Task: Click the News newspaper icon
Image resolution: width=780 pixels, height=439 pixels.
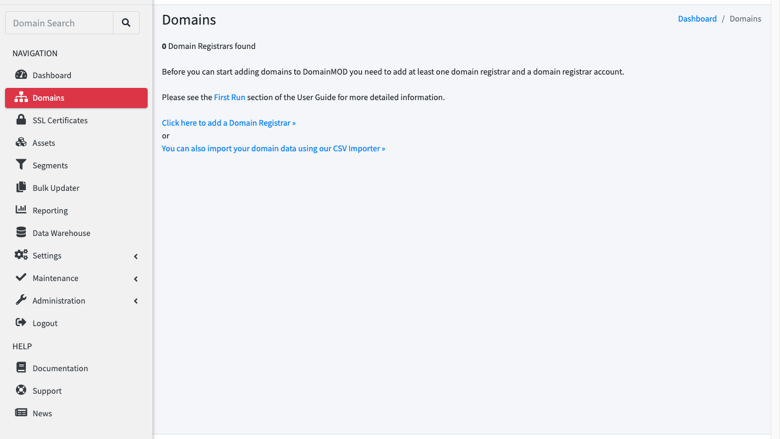Action: (21, 413)
